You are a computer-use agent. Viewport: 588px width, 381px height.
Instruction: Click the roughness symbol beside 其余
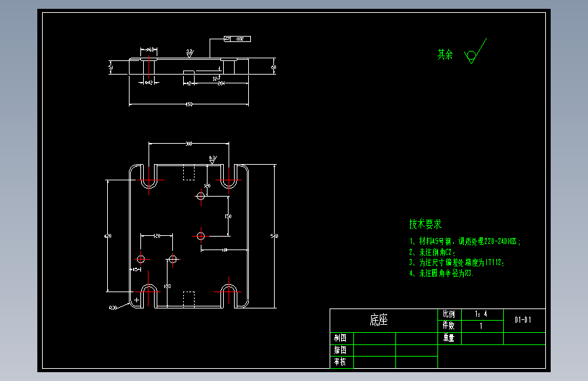point(475,51)
